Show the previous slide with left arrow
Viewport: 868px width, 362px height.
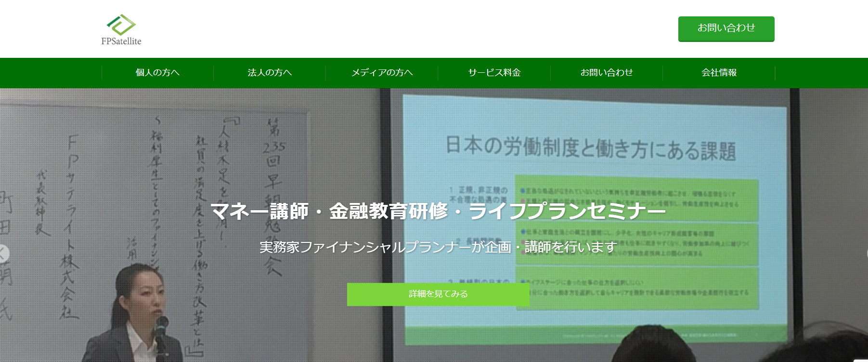[3, 254]
